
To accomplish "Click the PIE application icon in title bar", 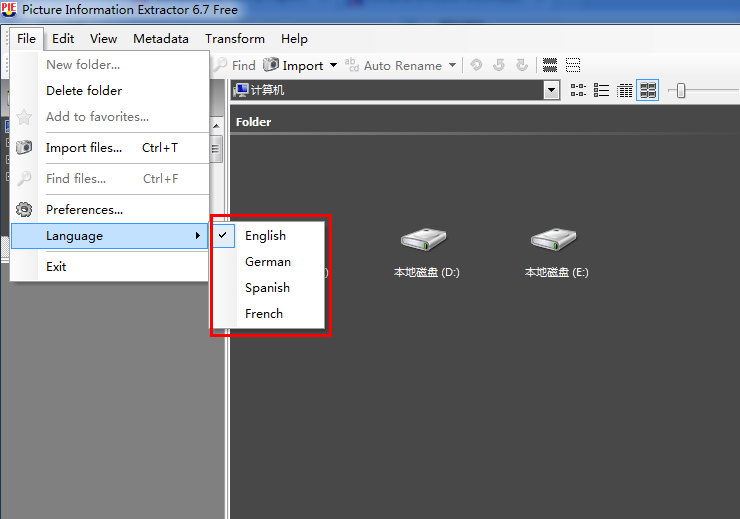I will (9, 9).
